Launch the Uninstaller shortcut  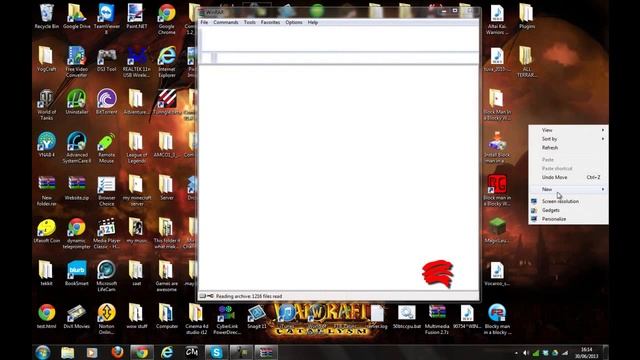pos(77,102)
